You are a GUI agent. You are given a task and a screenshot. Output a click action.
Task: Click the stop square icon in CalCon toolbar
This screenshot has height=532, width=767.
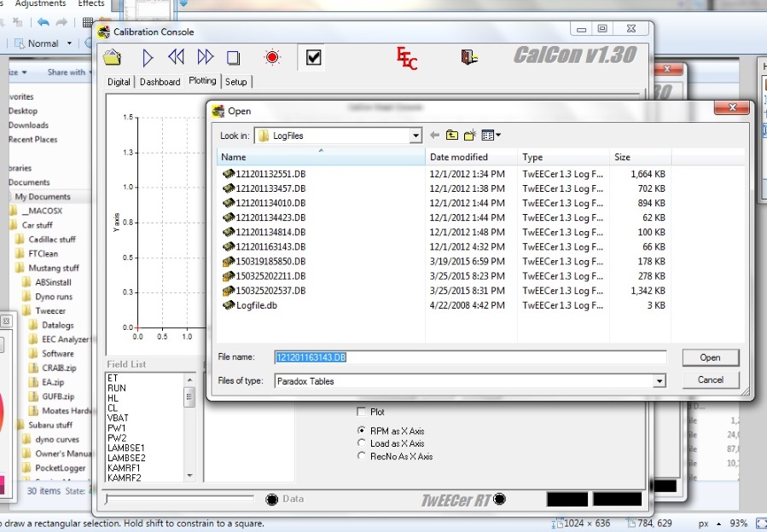click(233, 58)
